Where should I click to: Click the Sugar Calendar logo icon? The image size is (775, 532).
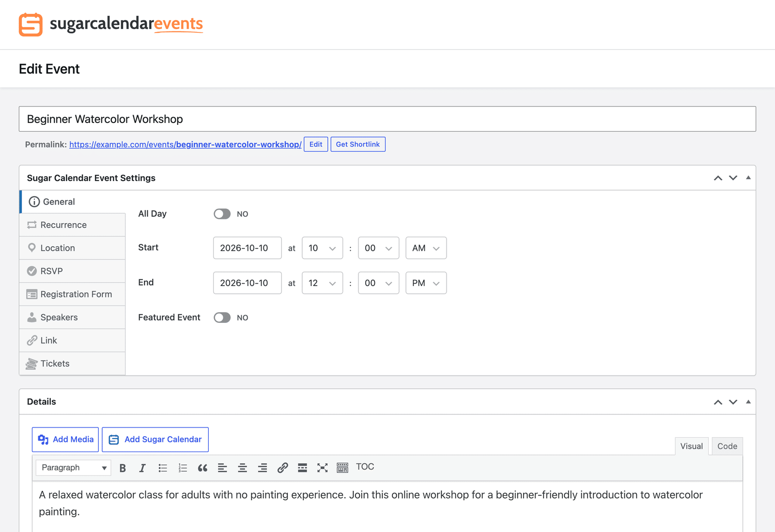pos(31,24)
